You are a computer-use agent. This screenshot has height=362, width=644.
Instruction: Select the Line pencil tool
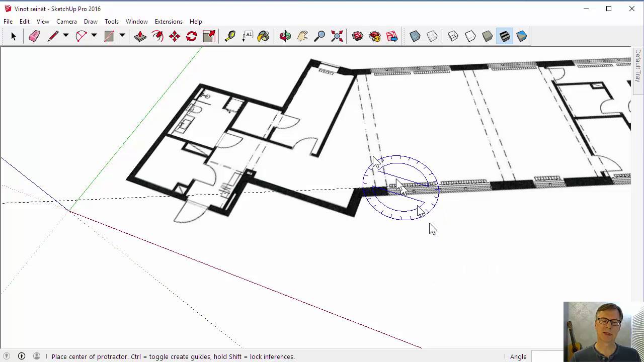pos(53,36)
